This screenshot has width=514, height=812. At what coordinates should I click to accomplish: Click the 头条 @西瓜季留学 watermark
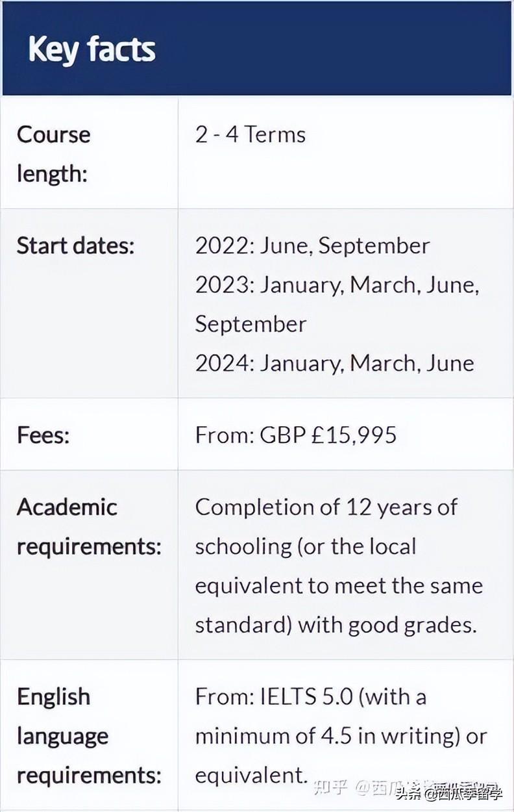(x=447, y=793)
